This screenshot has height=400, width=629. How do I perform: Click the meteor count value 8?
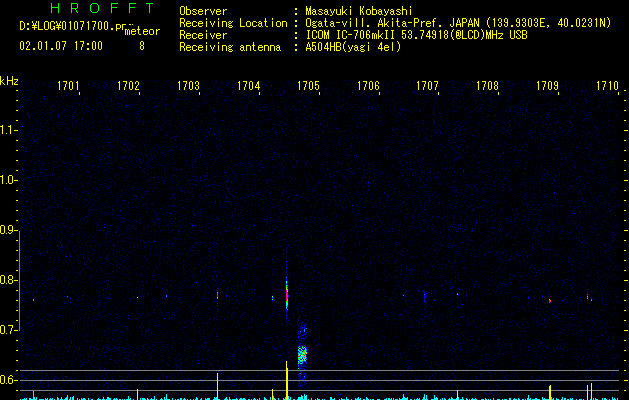pyautogui.click(x=142, y=46)
